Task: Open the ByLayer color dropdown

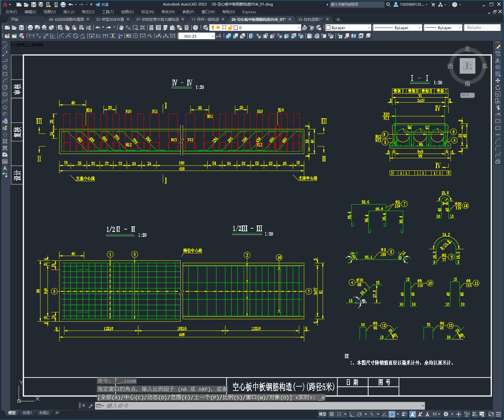Action: (348, 28)
